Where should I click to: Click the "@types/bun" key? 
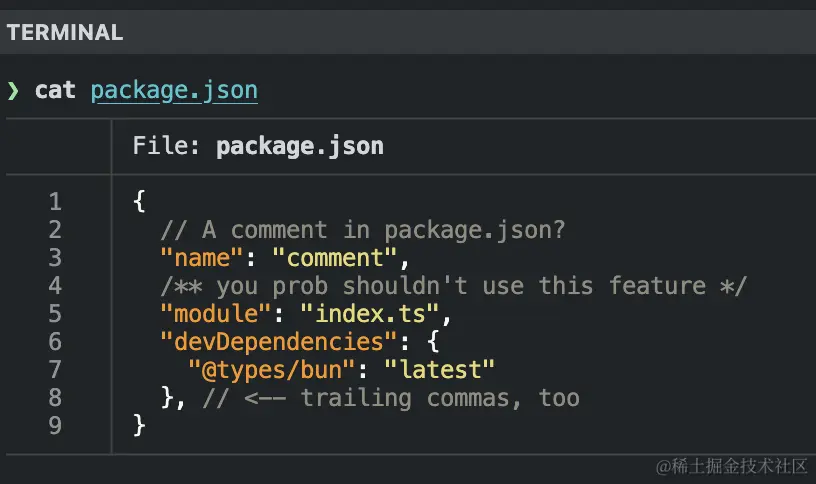pyautogui.click(x=271, y=370)
